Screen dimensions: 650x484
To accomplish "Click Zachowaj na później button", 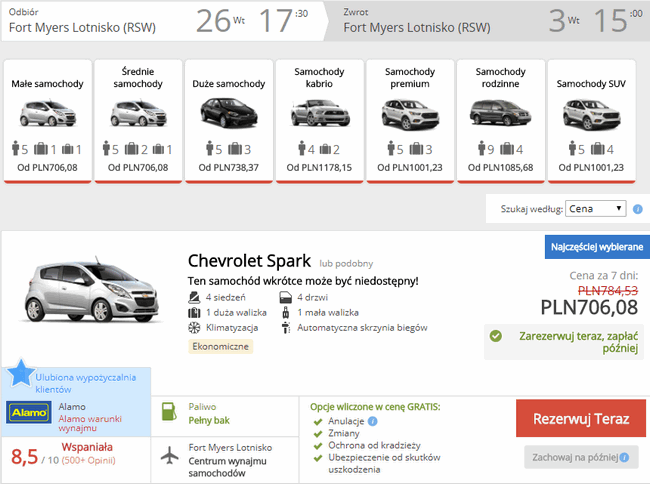I will point(581,457).
